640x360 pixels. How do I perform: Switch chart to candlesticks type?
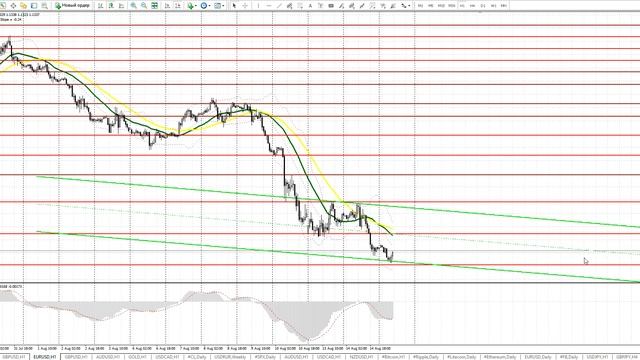(x=111, y=6)
